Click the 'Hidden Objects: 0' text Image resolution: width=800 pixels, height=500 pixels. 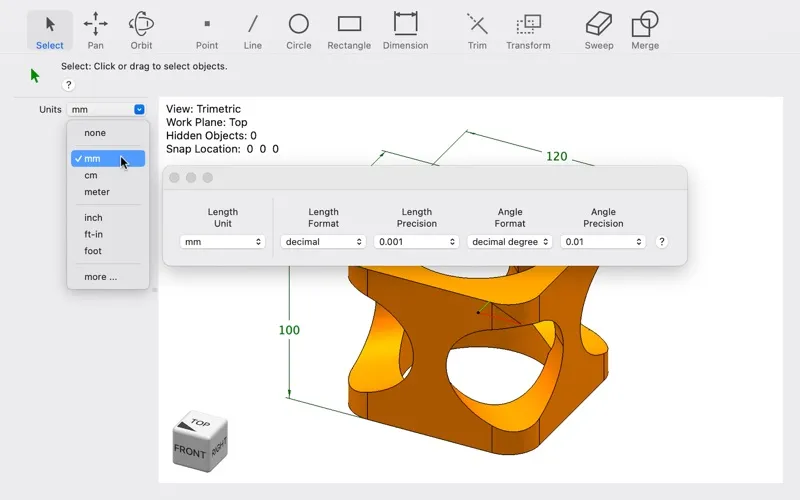click(211, 136)
